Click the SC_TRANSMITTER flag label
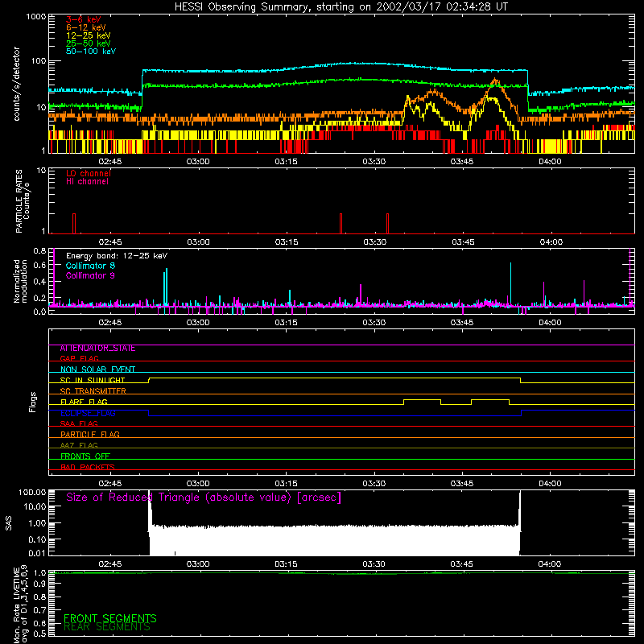The width and height of the screenshot is (644, 644). [x=93, y=391]
